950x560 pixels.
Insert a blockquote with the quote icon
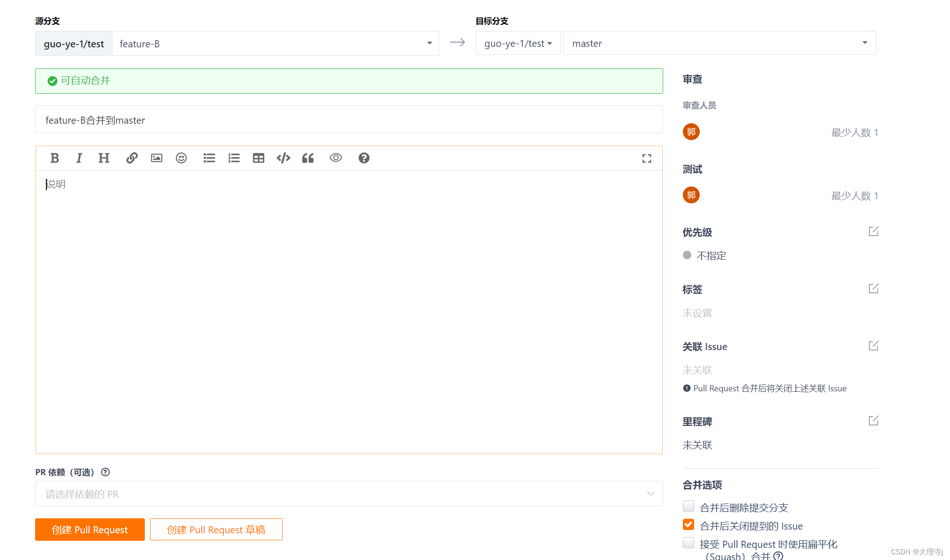coord(308,158)
